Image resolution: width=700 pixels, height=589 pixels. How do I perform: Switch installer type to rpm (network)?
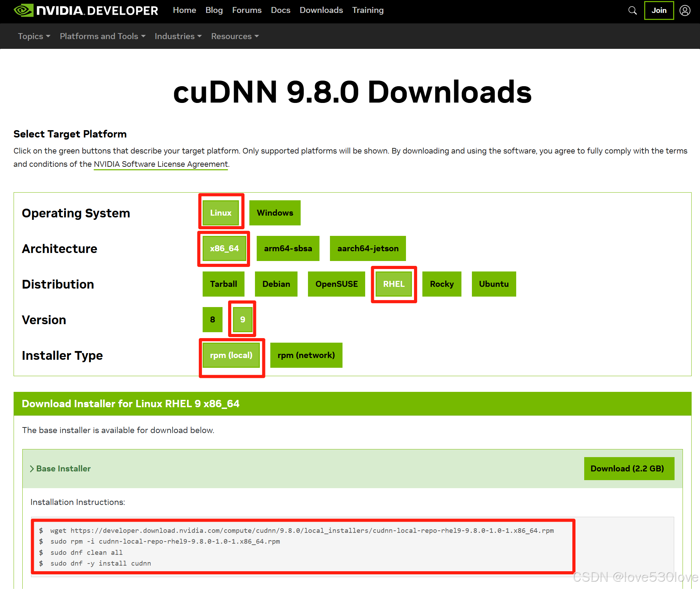[306, 355]
